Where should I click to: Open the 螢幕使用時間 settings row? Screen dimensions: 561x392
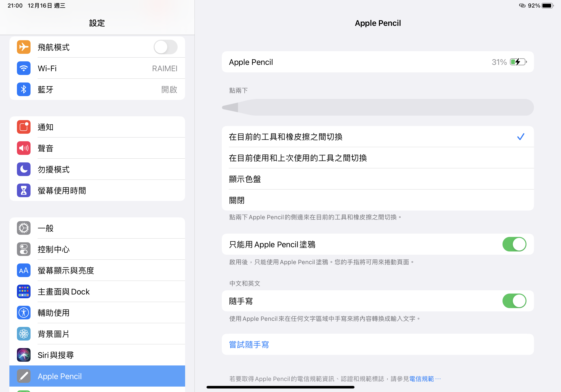click(97, 190)
